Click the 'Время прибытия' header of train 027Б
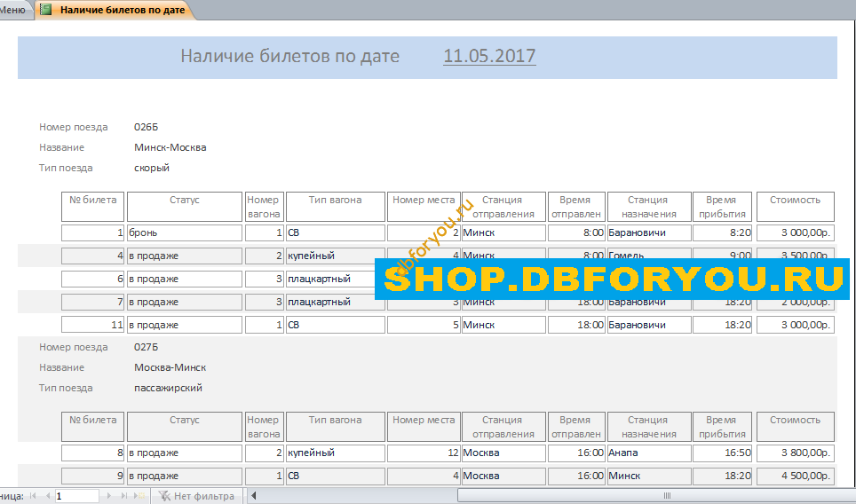 (722, 426)
